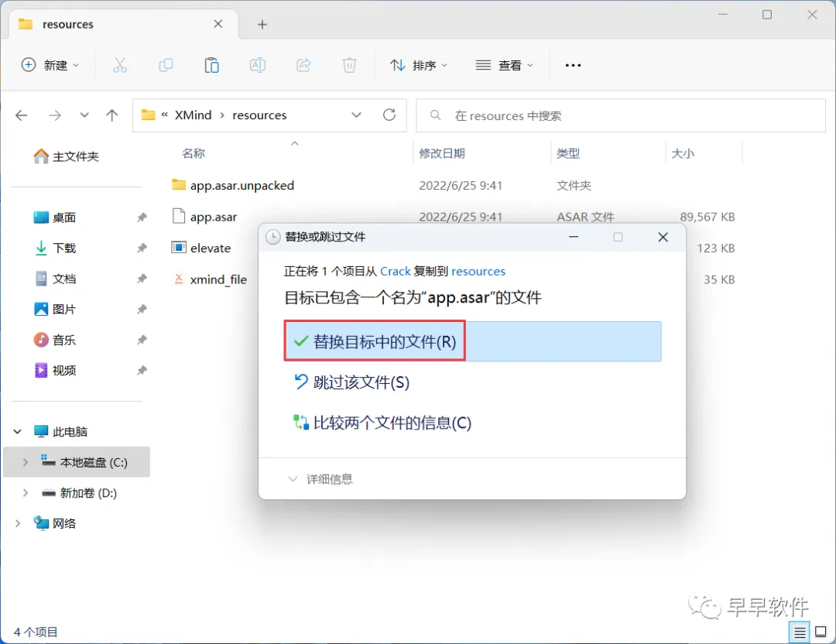Click the 在 resources 中搜索 field

[x=621, y=115]
